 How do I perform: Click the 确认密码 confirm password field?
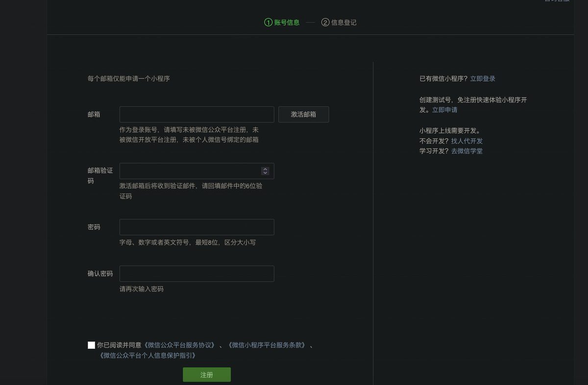196,274
